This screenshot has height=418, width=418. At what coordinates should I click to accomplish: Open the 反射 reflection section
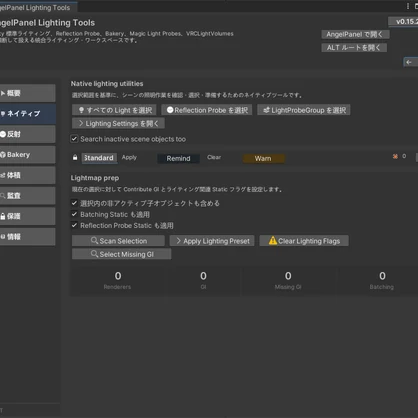pyautogui.click(x=28, y=134)
